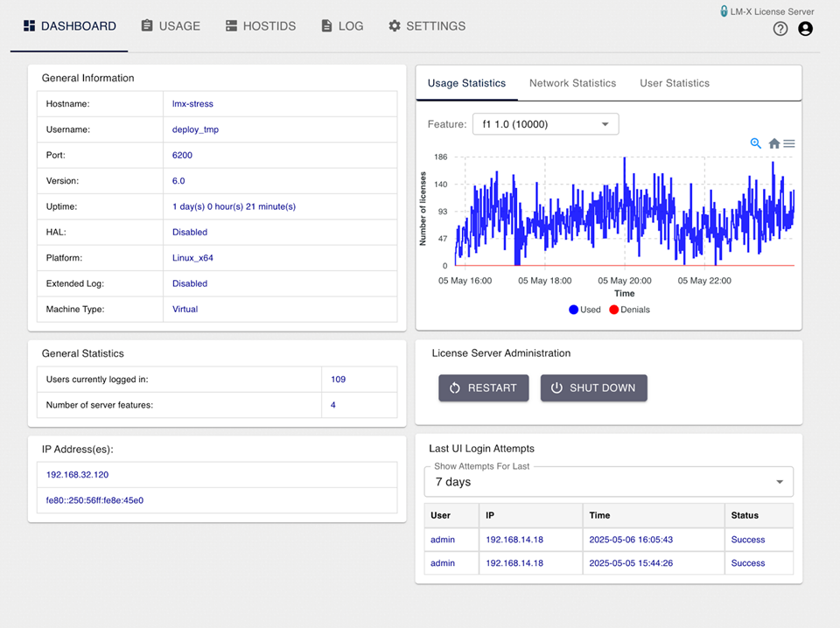840x628 pixels.
Task: Open the Show Attempts For Last dropdown
Action: pyautogui.click(x=609, y=482)
